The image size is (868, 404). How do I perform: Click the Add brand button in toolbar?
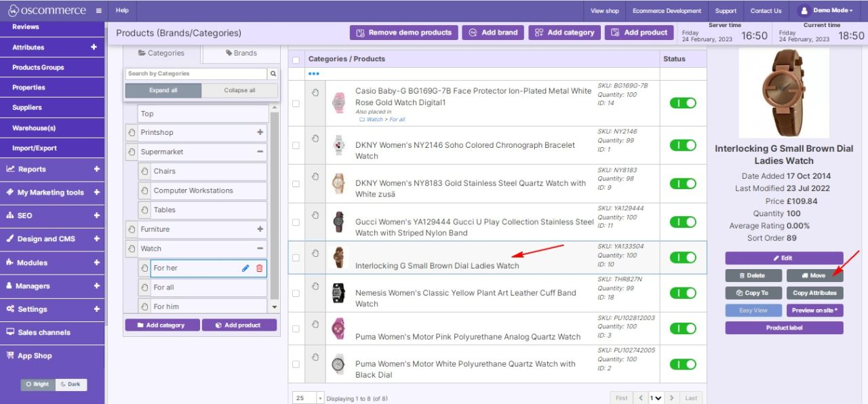[x=494, y=33]
